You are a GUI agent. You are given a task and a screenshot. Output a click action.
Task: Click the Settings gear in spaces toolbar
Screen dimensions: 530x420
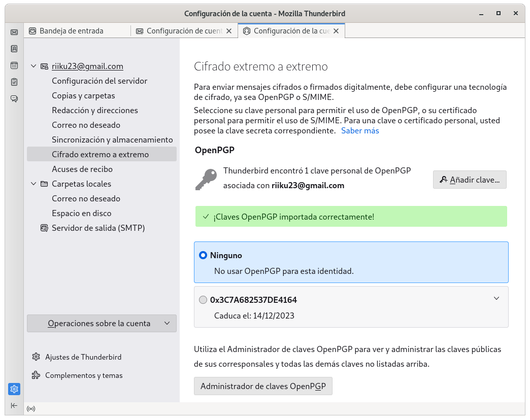14,389
